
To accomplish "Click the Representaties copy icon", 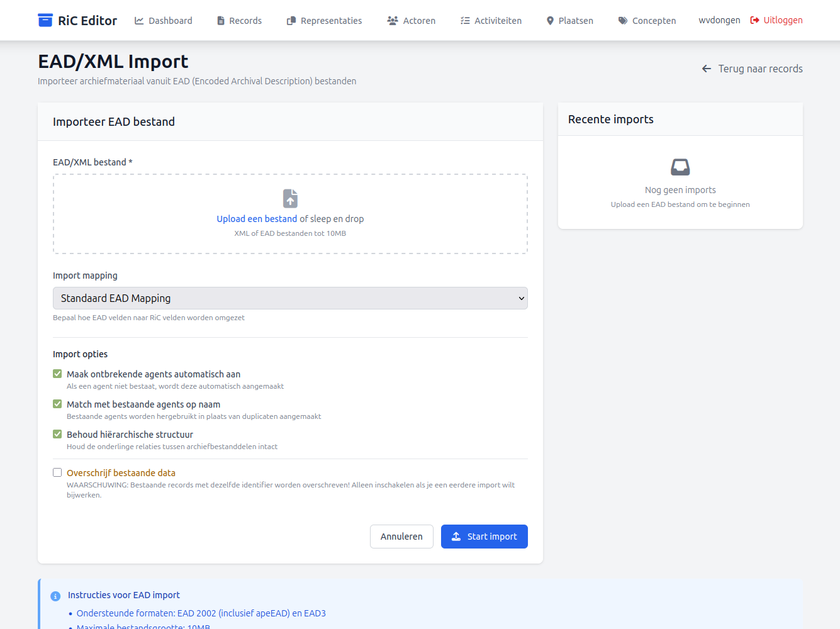I will pos(291,21).
